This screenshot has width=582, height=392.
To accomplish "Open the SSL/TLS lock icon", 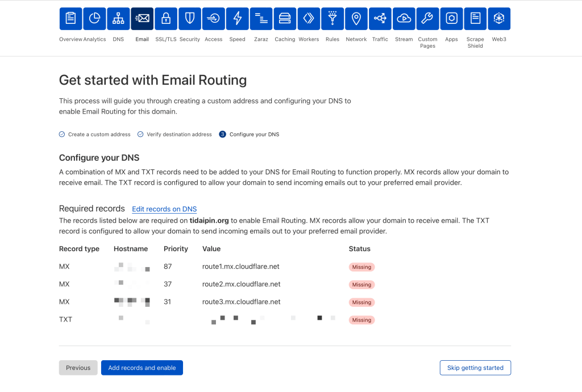I will click(166, 19).
